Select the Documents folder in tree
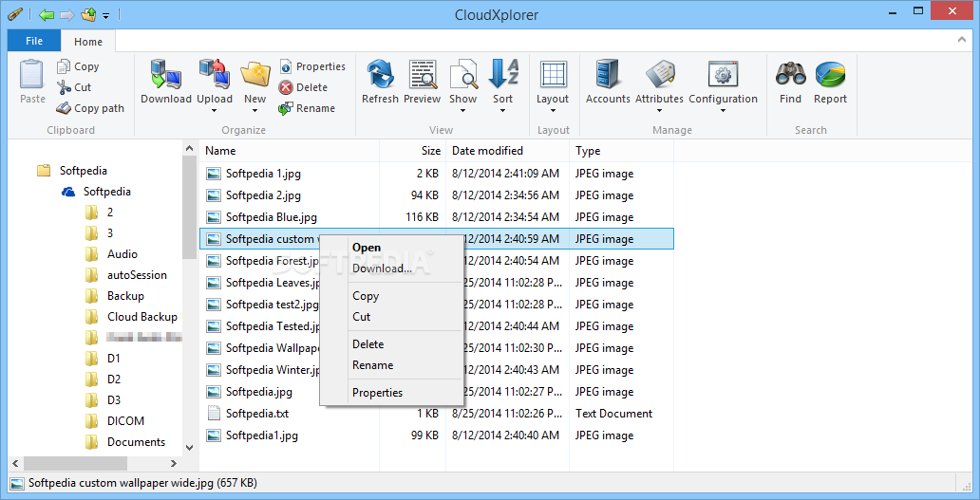Viewport: 980px width, 500px height. pyautogui.click(x=125, y=442)
